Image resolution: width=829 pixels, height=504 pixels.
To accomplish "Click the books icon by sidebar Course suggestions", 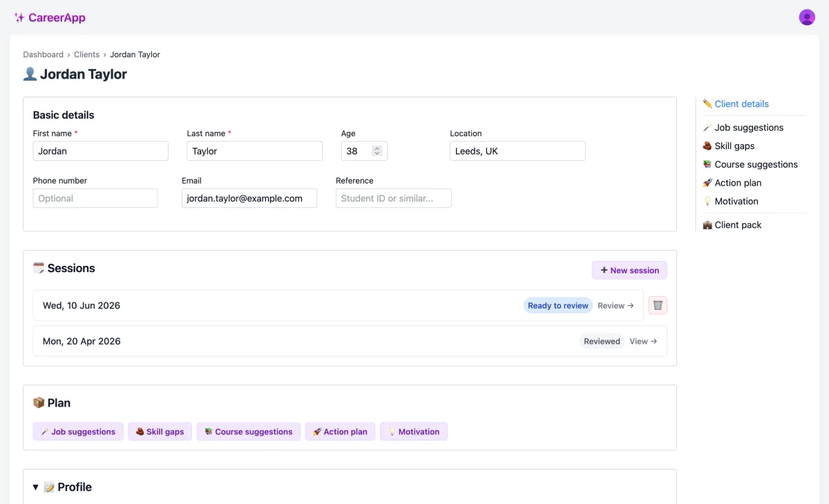I will (x=707, y=164).
